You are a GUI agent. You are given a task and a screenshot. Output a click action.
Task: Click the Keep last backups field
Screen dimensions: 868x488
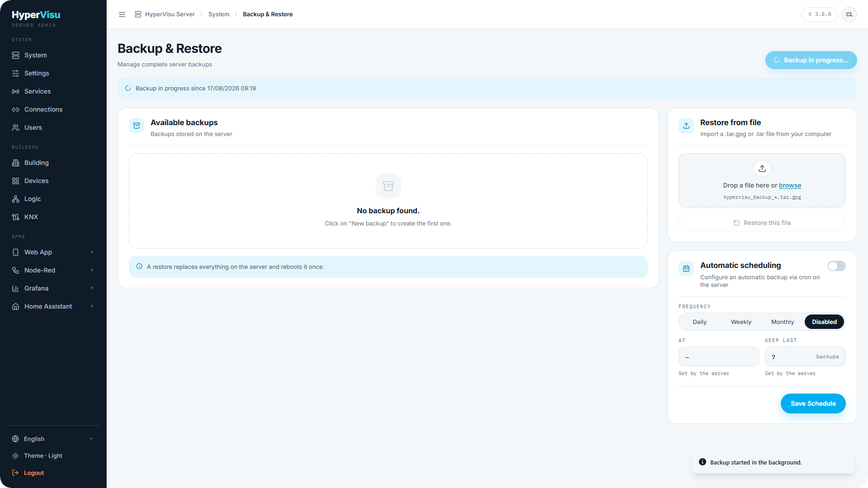tap(805, 357)
